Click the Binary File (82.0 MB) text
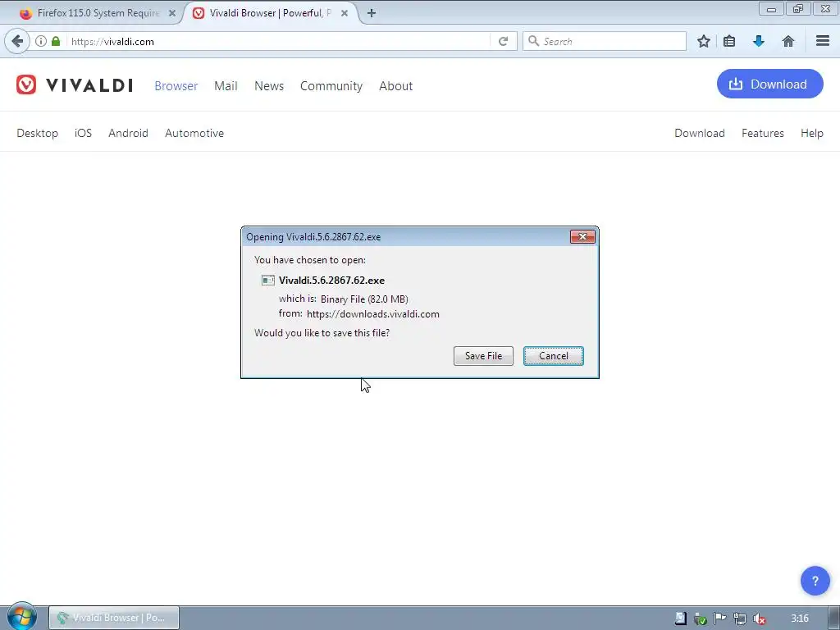The image size is (840, 630). 364,299
